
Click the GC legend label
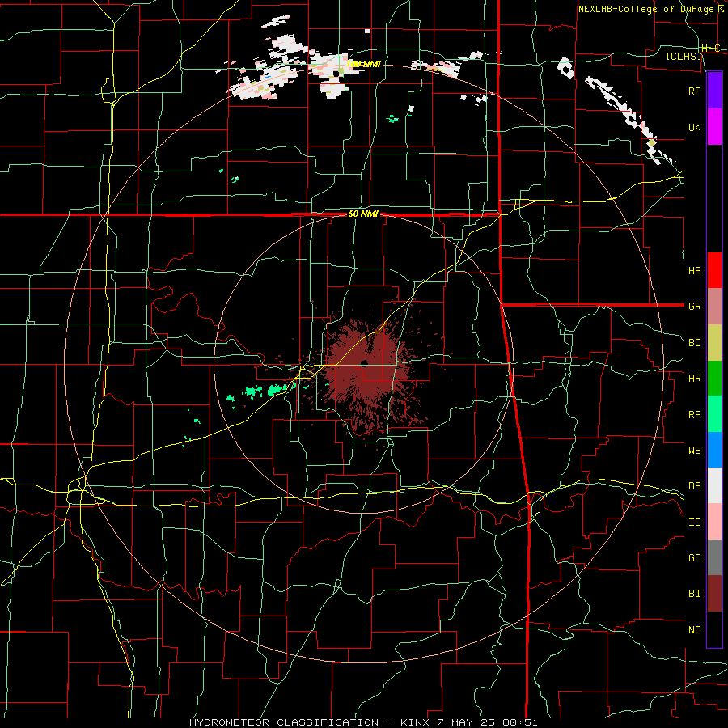pyautogui.click(x=694, y=558)
